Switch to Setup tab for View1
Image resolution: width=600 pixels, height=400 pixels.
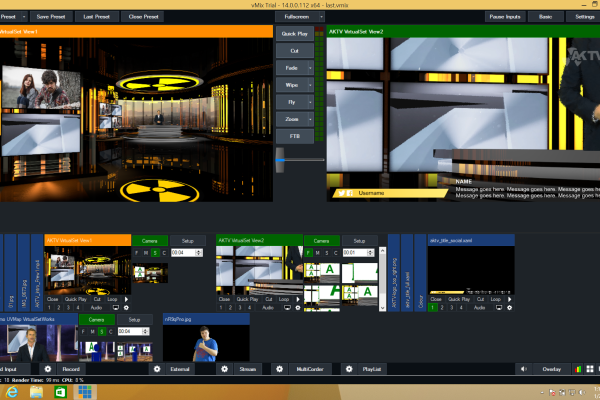186,241
